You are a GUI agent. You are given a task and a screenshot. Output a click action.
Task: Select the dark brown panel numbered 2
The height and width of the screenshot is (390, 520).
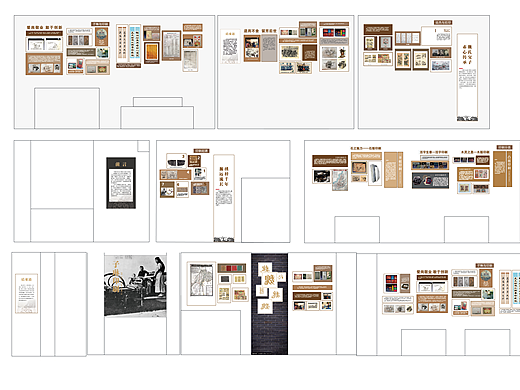pyautogui.click(x=194, y=161)
